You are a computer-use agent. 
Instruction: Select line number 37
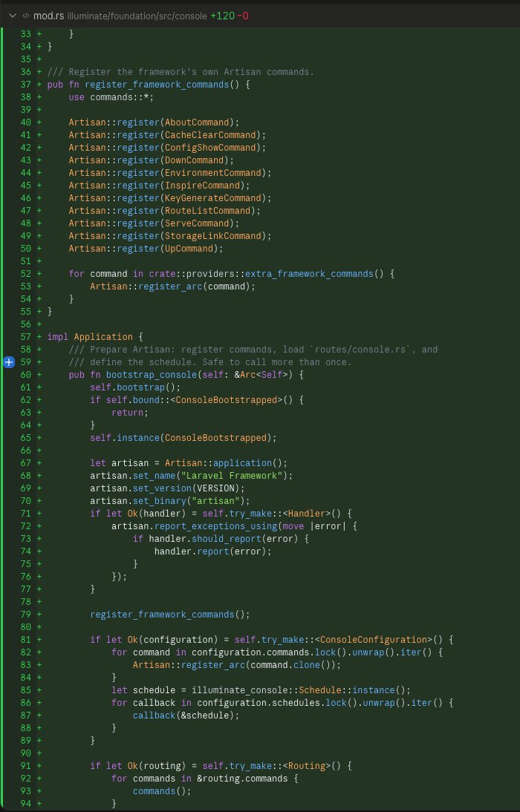(x=25, y=85)
